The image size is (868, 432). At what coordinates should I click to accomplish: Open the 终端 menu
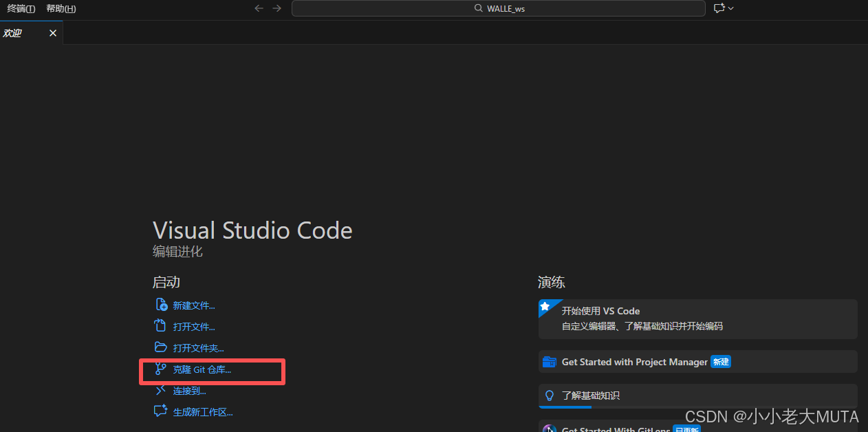tap(21, 8)
